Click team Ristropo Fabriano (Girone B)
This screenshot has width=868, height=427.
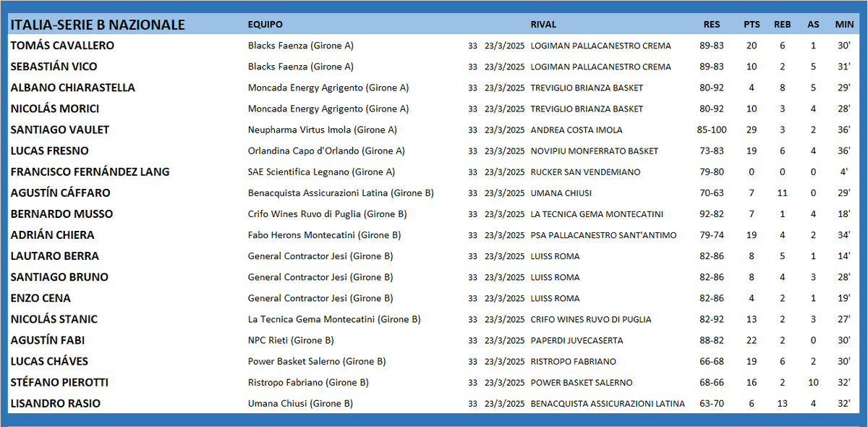pyautogui.click(x=308, y=381)
